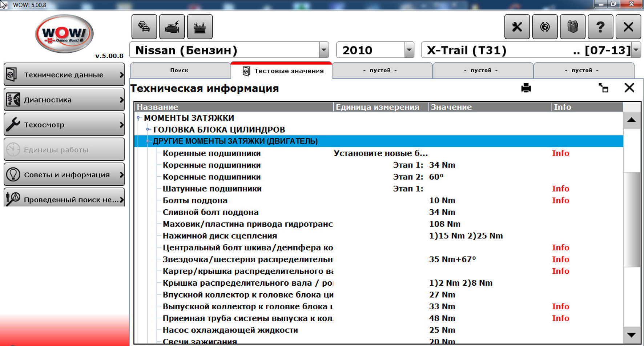This screenshot has height=346, width=644.
Task: Expand the ГОЛОВКА БЛОКА ЦИЛИНДРОВ node
Action: pyautogui.click(x=148, y=129)
